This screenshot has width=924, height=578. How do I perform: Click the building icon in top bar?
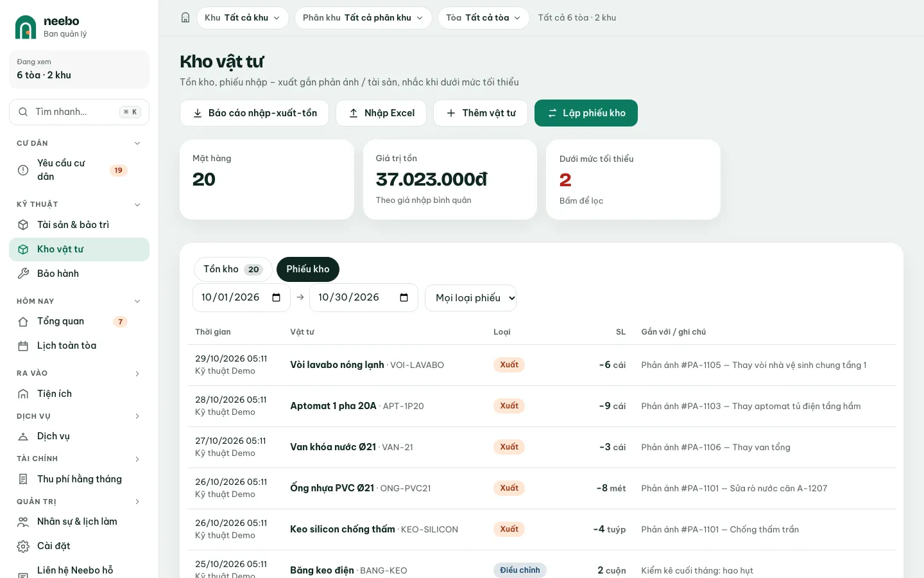185,18
